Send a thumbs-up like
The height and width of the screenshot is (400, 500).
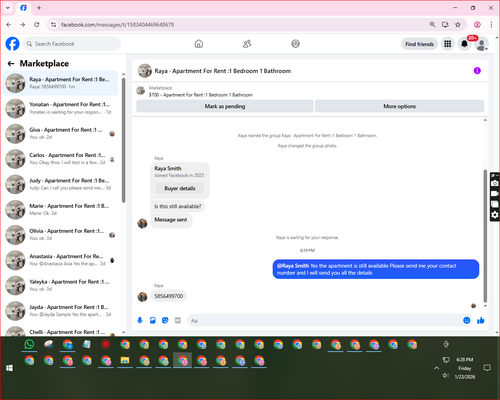481,320
